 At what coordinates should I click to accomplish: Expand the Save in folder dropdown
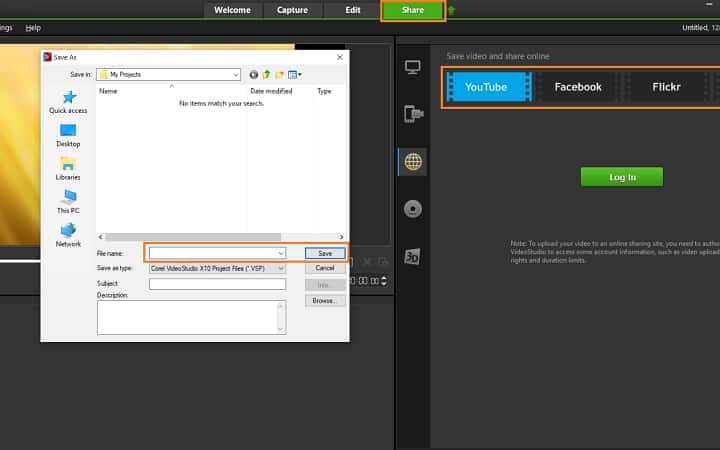pyautogui.click(x=235, y=74)
